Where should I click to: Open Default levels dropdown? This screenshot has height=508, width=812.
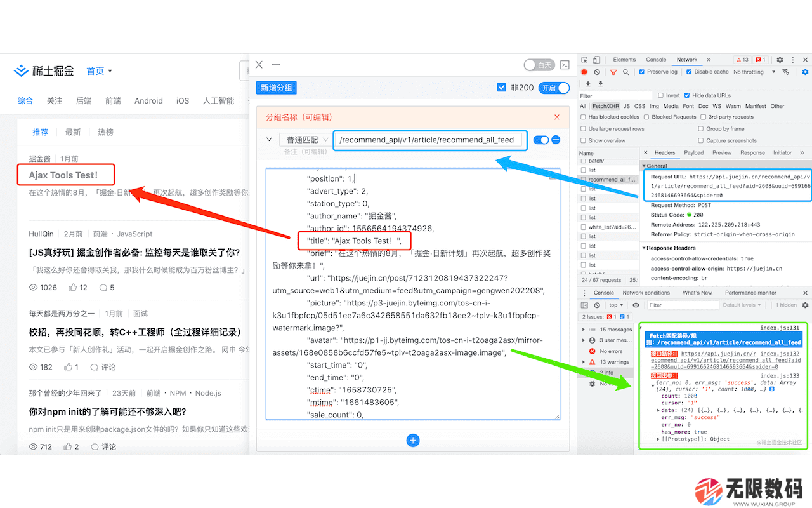[741, 305]
